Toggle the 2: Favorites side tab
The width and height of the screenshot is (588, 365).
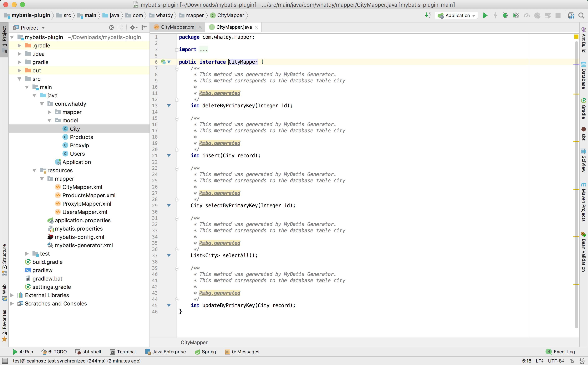(4, 326)
